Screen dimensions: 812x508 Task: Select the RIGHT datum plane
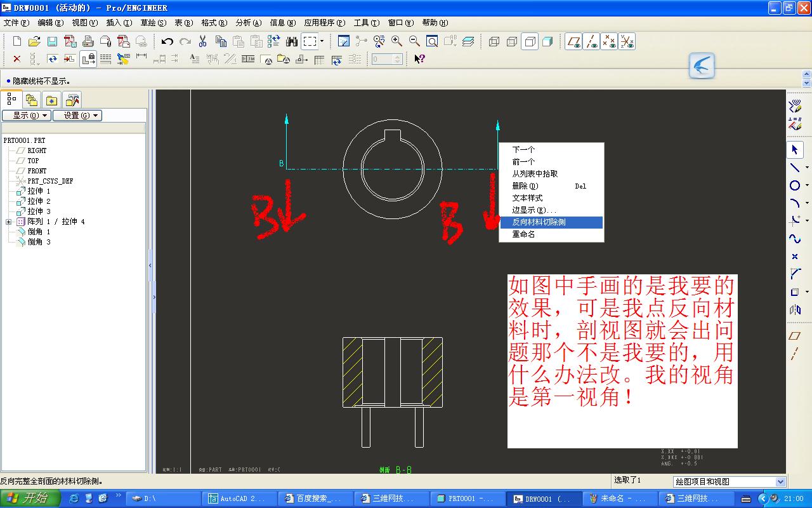37,150
